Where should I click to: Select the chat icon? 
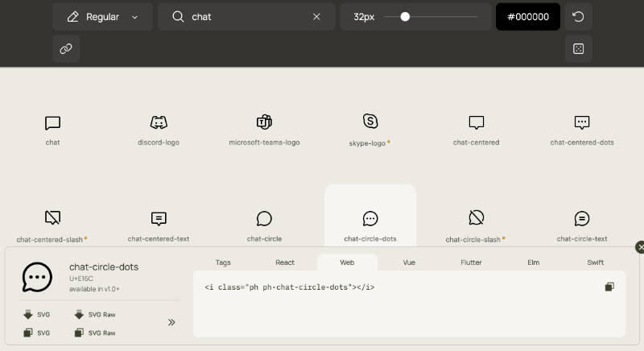pyautogui.click(x=52, y=122)
